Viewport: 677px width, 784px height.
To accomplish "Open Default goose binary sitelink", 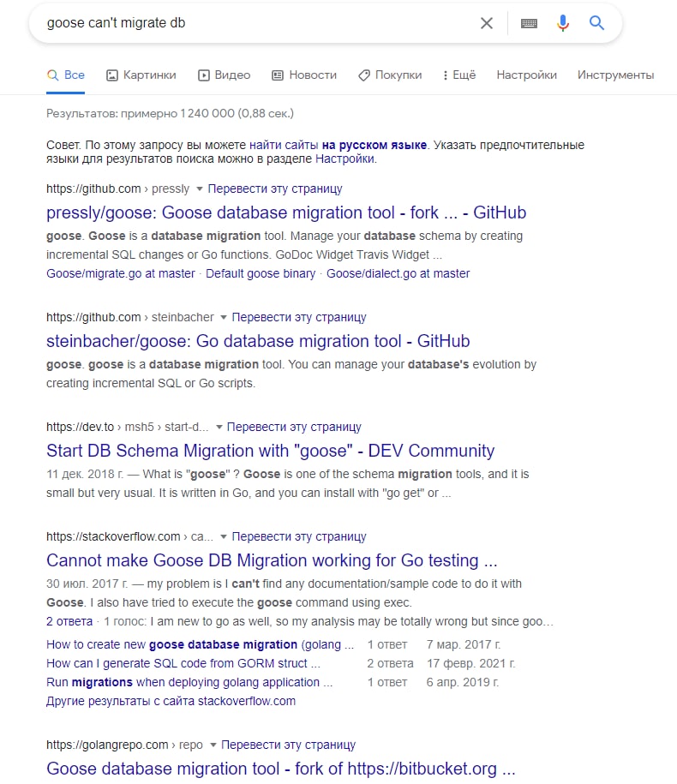I will 261,273.
